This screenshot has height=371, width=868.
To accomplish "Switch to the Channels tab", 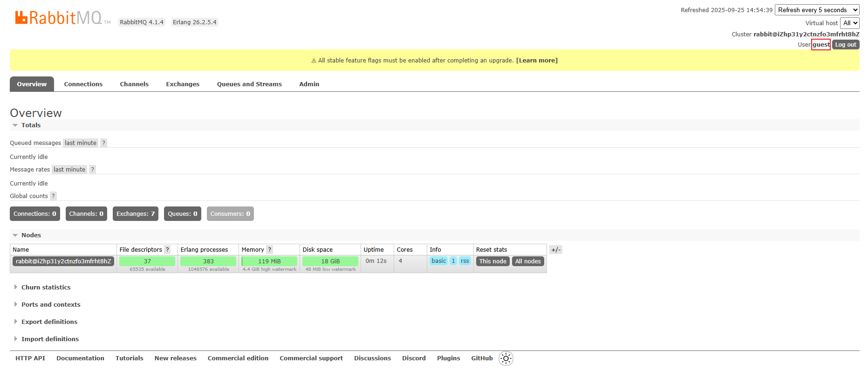I will [134, 84].
